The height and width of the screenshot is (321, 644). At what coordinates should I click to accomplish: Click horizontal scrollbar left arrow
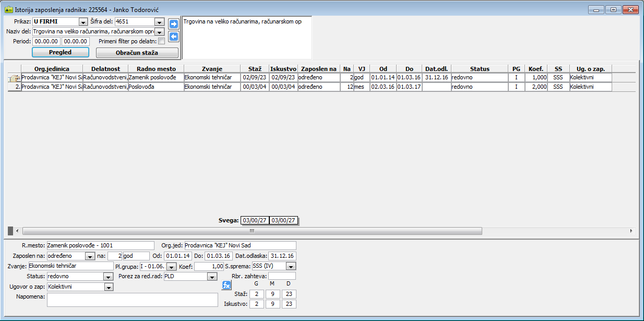[17, 231]
